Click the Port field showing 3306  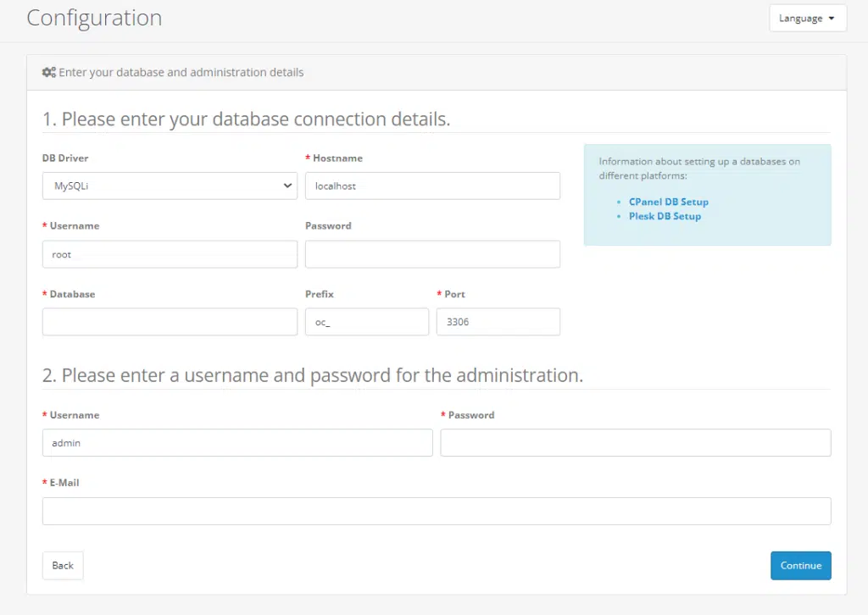pyautogui.click(x=498, y=322)
